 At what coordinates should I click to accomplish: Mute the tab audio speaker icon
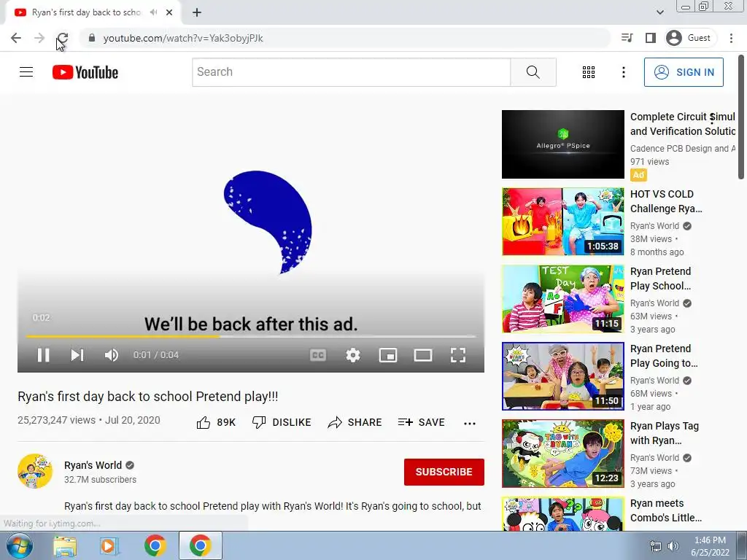[153, 12]
